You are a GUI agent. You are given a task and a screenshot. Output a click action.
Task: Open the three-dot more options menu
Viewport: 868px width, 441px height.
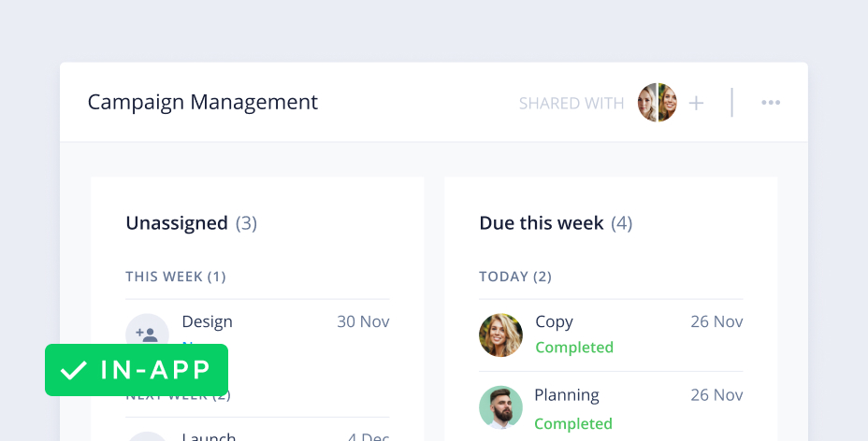[771, 103]
